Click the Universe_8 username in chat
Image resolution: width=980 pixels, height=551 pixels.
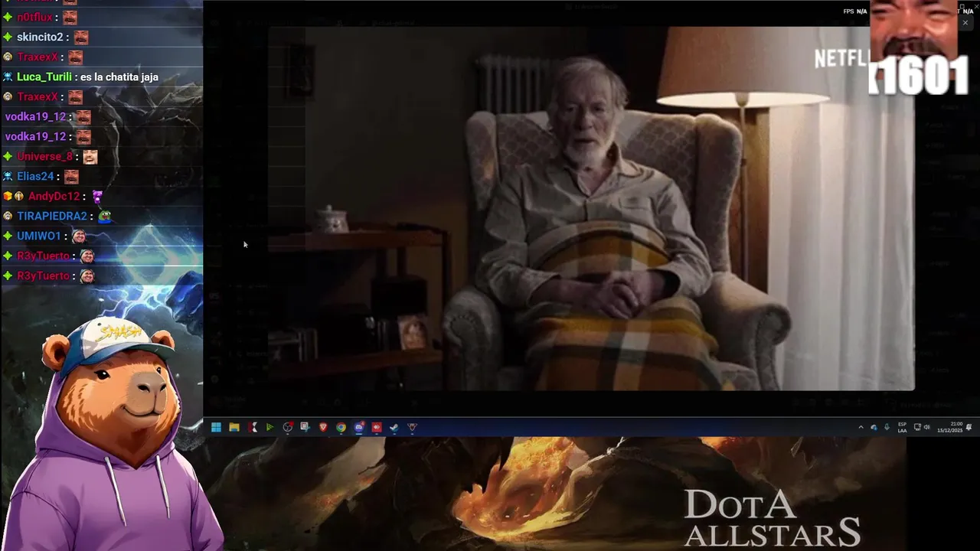click(44, 156)
